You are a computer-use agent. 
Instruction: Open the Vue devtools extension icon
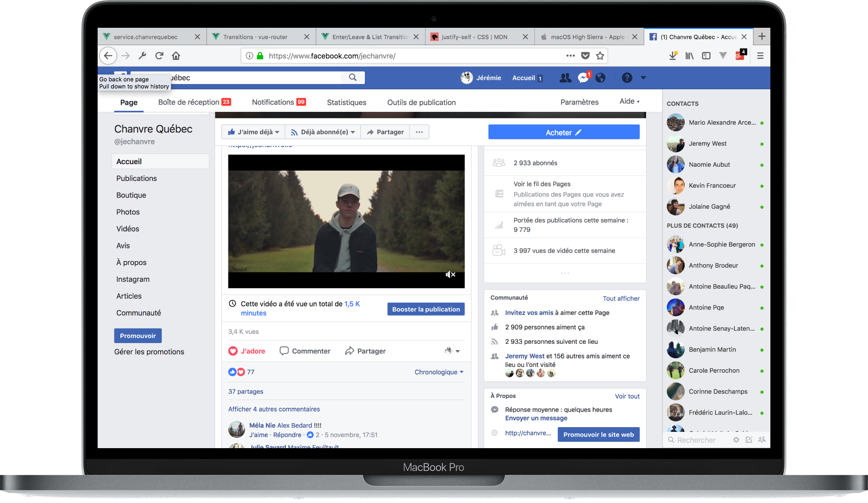pyautogui.click(x=723, y=56)
